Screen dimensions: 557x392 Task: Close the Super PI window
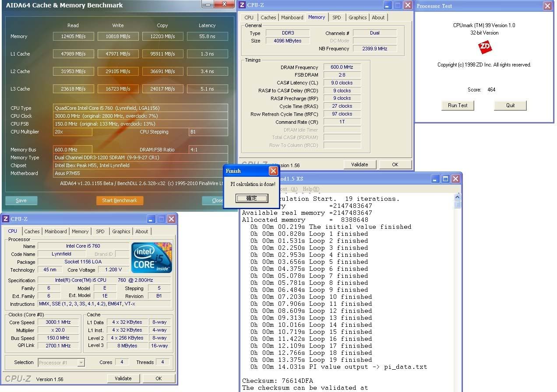click(455, 178)
